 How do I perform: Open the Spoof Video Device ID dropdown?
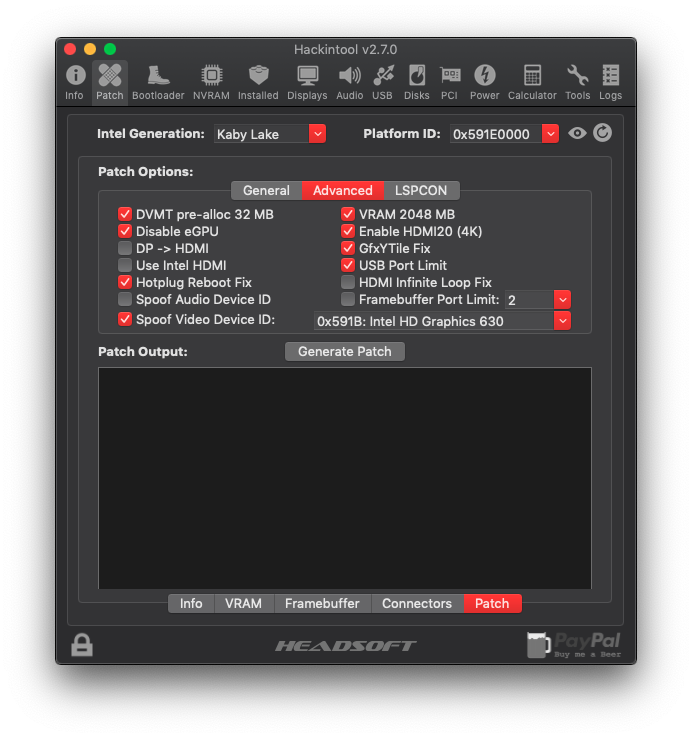click(x=562, y=321)
